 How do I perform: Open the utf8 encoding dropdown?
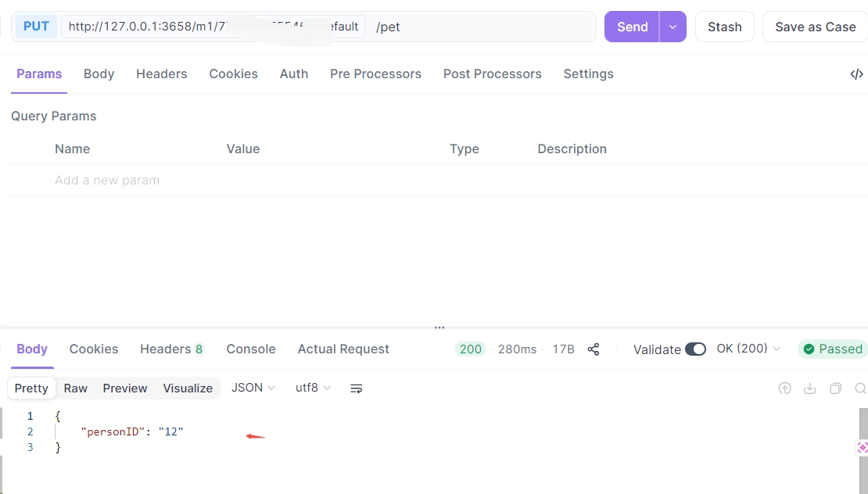tap(313, 388)
